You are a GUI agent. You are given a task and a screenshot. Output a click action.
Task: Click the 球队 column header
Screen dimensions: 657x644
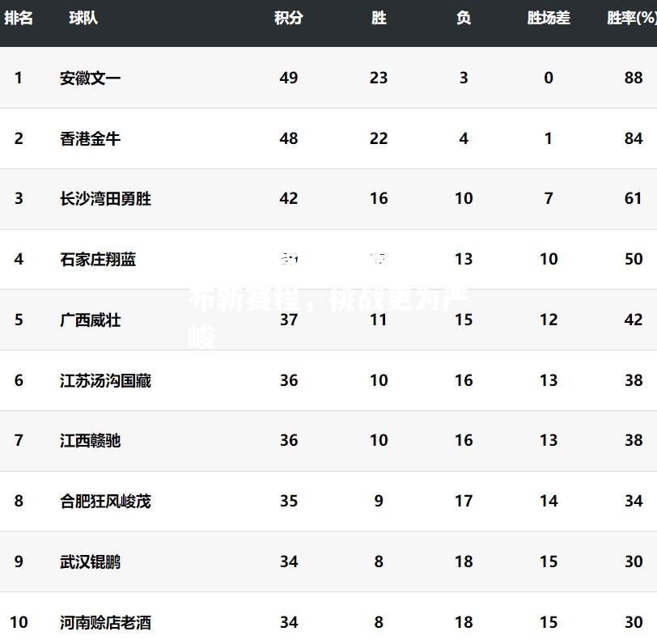click(83, 18)
